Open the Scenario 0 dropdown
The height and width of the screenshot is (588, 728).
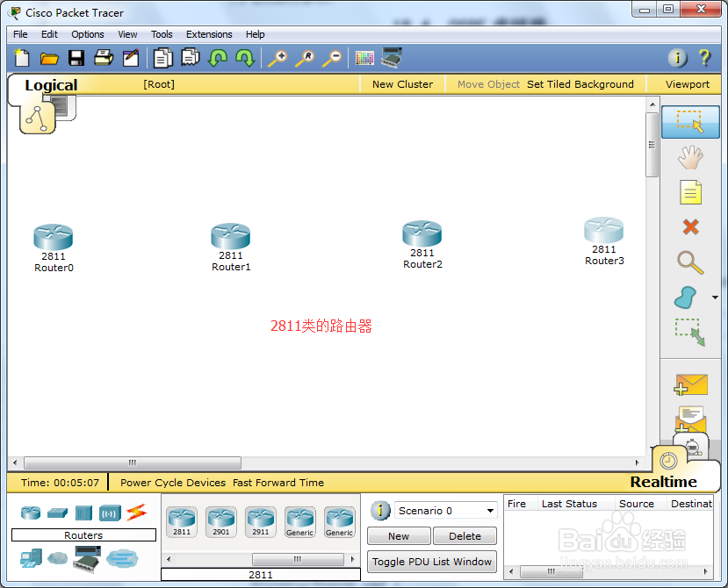click(x=446, y=511)
